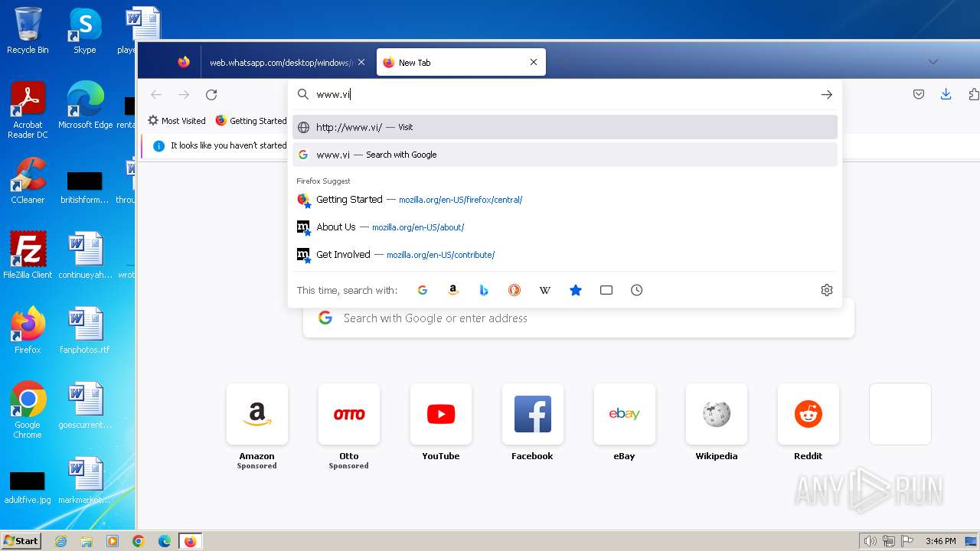Search this time with DuckDuckGo
Screen dimensions: 980x551
pyautogui.click(x=514, y=290)
